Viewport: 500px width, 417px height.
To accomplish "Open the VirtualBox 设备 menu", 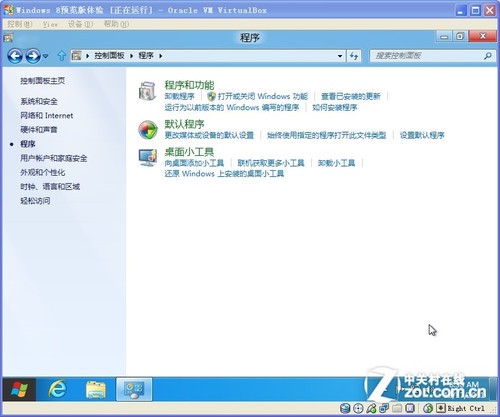I will click(x=80, y=24).
